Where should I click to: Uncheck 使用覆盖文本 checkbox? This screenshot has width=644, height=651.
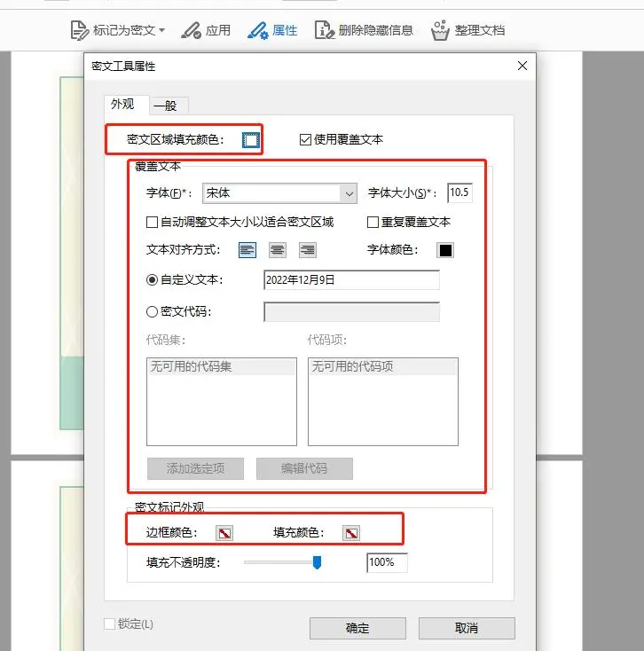click(305, 139)
